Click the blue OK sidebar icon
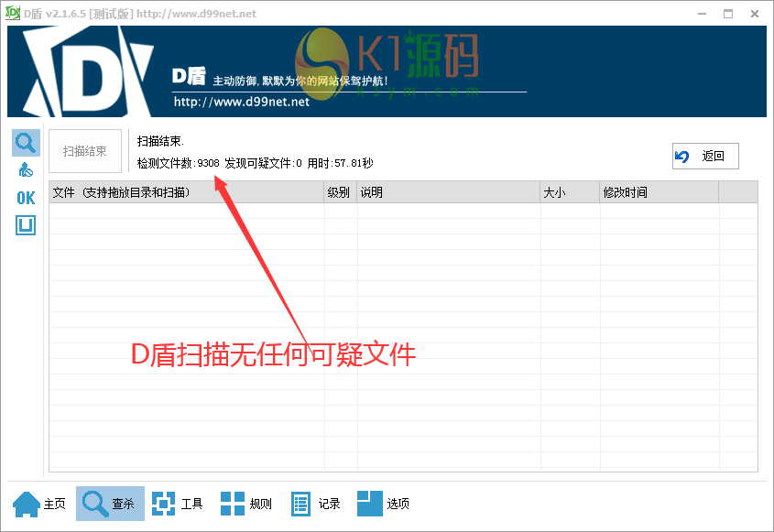The image size is (774, 532). pyautogui.click(x=26, y=198)
